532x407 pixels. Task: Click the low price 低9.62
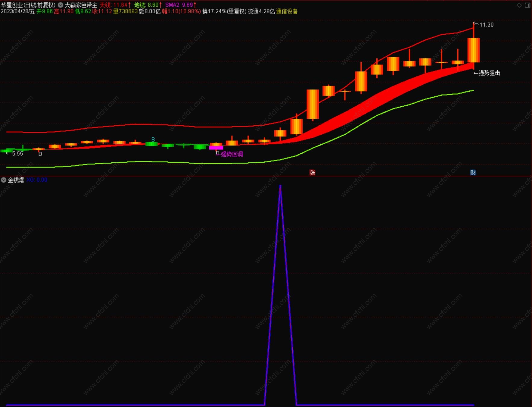click(x=83, y=11)
